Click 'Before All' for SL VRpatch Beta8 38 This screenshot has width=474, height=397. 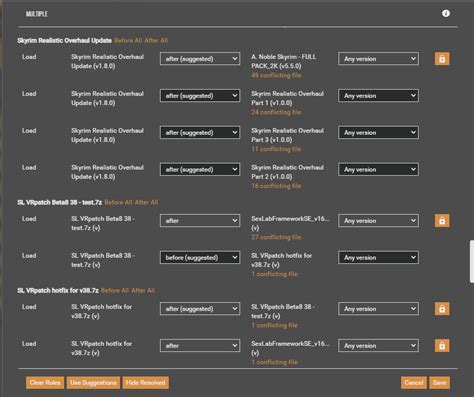(118, 202)
